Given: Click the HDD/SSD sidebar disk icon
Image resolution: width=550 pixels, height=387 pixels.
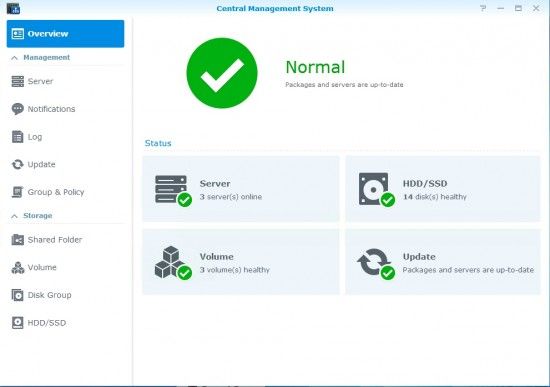Looking at the screenshot, I should tap(18, 323).
